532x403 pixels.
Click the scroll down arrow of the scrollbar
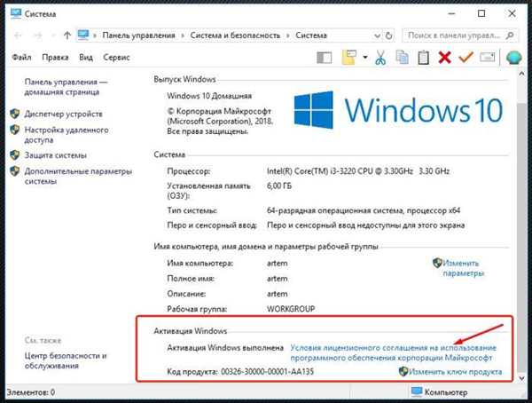pyautogui.click(x=521, y=378)
